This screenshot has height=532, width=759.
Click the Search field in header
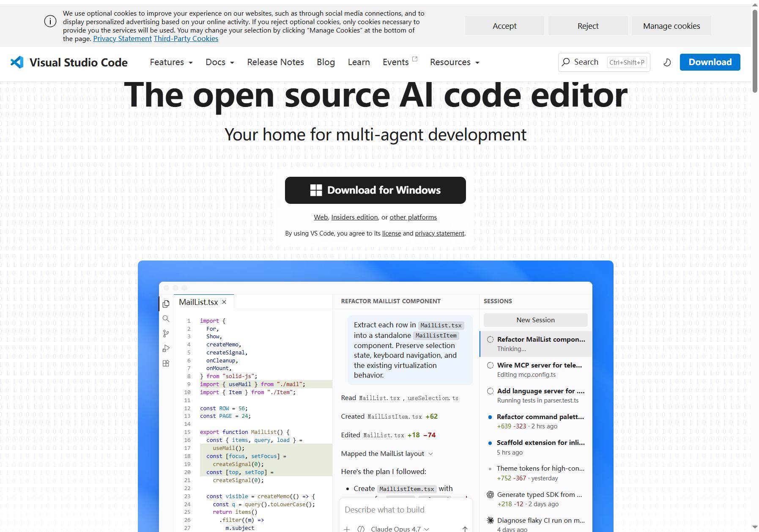tap(604, 62)
